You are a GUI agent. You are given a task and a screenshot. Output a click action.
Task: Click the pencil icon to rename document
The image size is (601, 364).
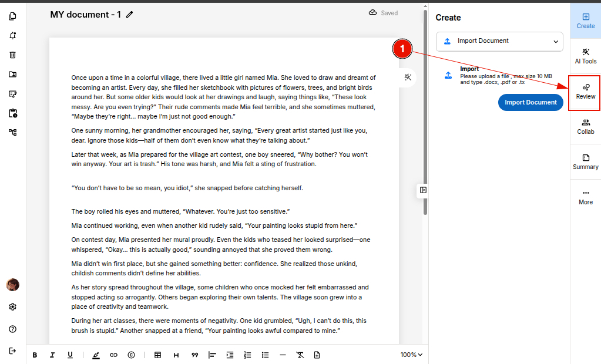pyautogui.click(x=130, y=14)
